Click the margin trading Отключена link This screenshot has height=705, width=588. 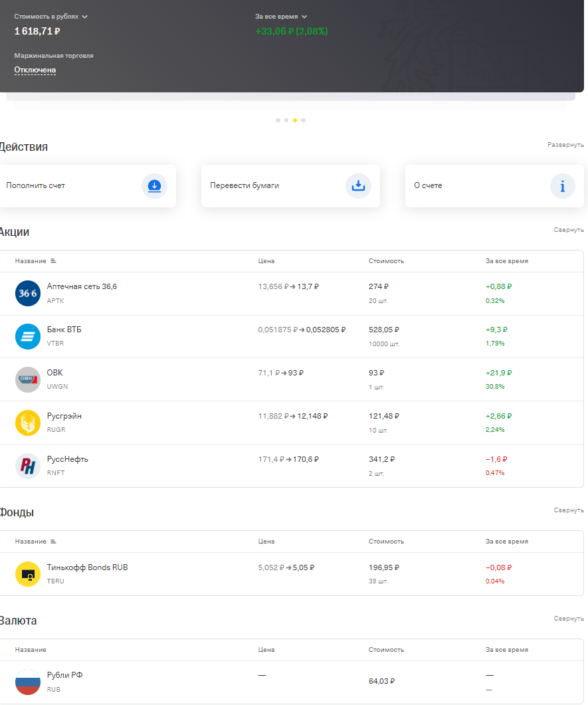(x=35, y=70)
